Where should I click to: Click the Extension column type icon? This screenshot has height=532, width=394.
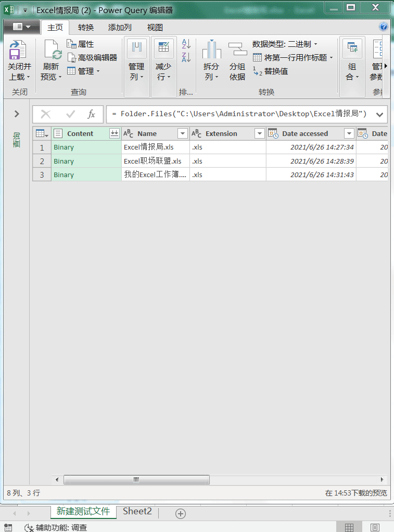[x=196, y=134]
